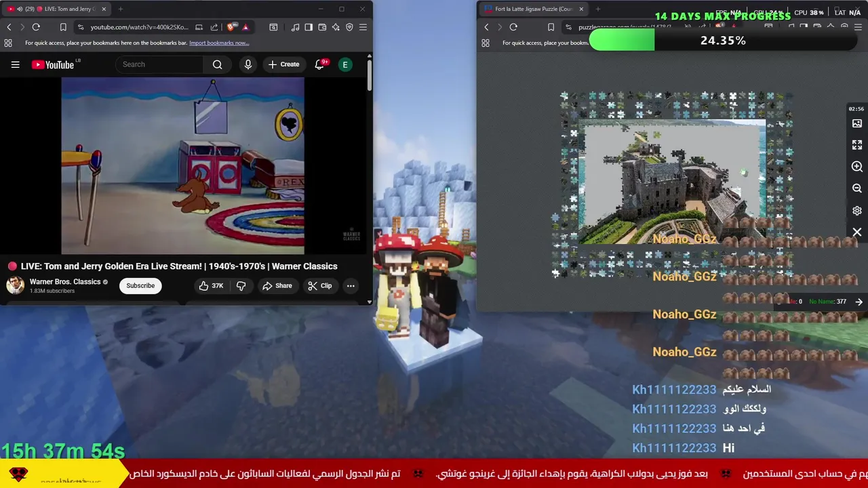Open the music playlist icon in YouTube browser toolbar
The width and height of the screenshot is (868, 488).
coord(296,27)
